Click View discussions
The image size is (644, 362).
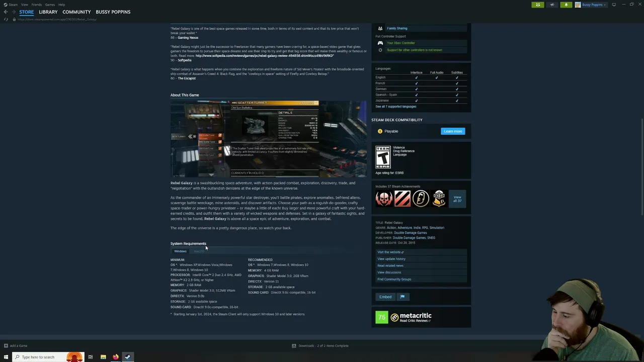(x=389, y=273)
